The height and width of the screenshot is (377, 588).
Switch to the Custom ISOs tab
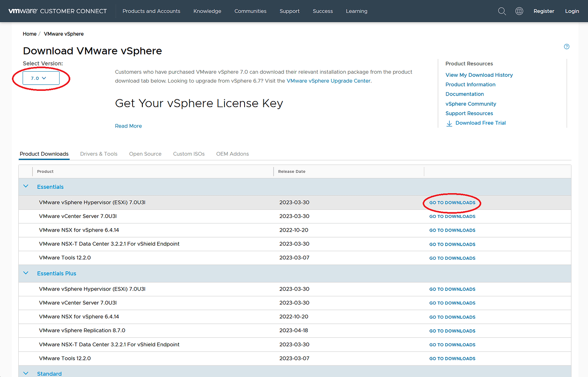coord(189,154)
